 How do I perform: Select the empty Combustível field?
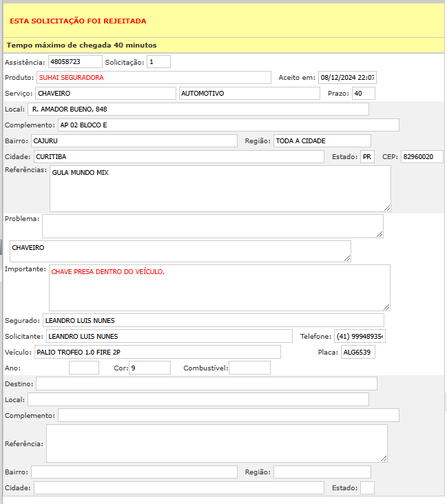point(249,368)
